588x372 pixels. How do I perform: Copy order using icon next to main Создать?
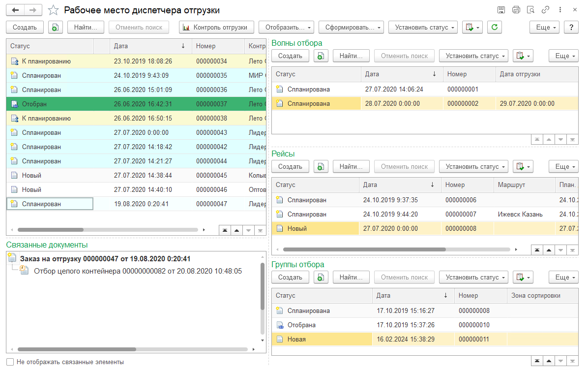[x=55, y=28]
